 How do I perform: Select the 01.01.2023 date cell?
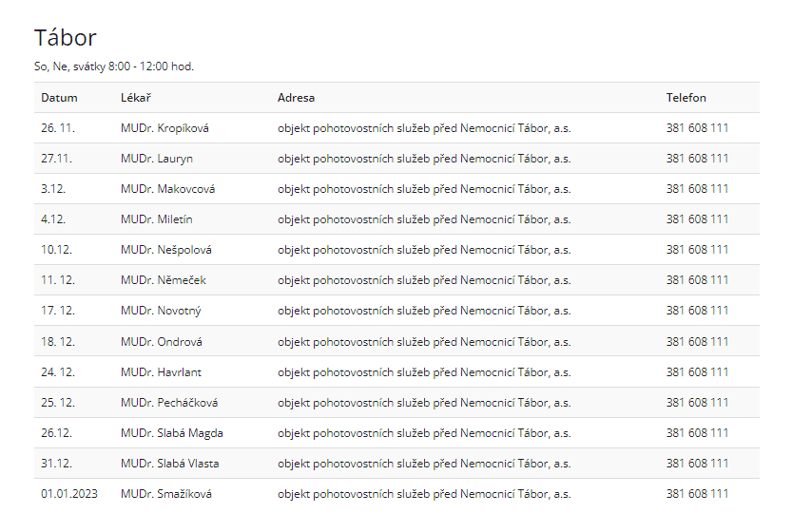(69, 494)
